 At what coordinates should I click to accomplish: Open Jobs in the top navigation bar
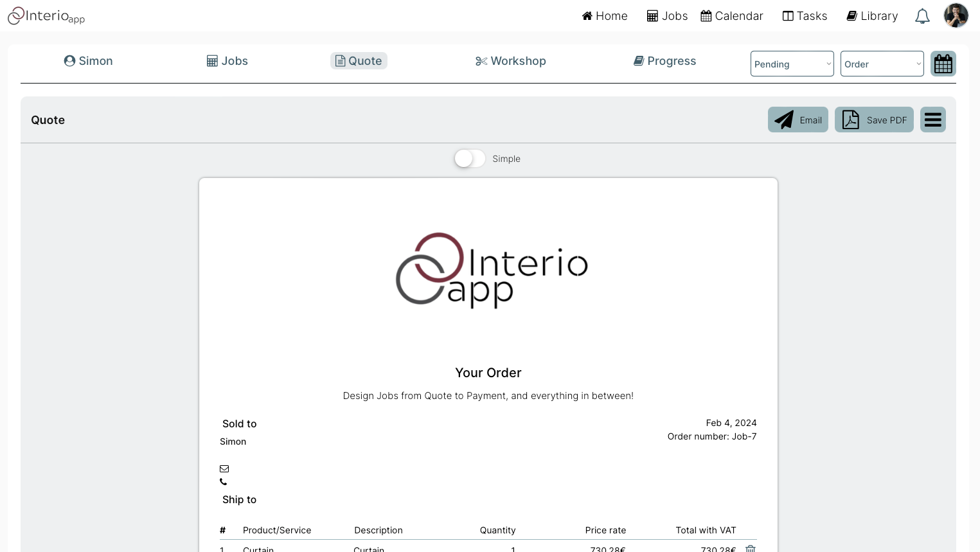667,16
